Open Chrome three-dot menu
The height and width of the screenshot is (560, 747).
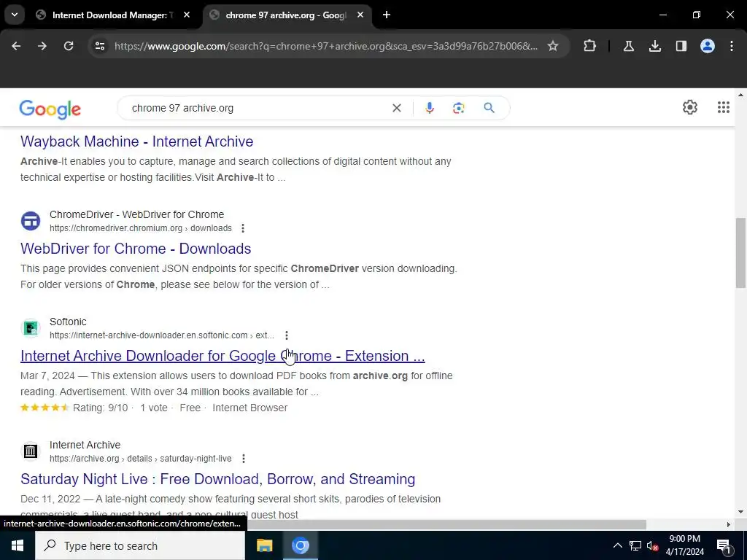point(732,46)
